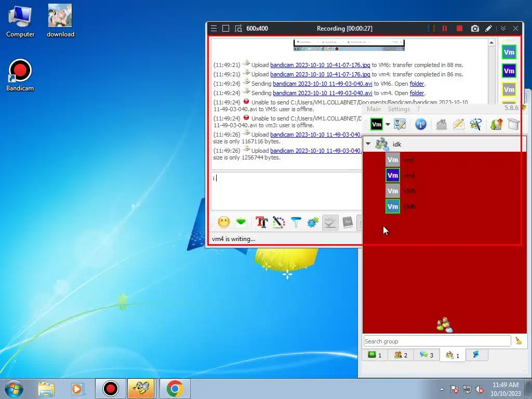Click bandicam 10-41-07-176.jpg link sent to vm4
This screenshot has width=532, height=399.
pos(320,74)
